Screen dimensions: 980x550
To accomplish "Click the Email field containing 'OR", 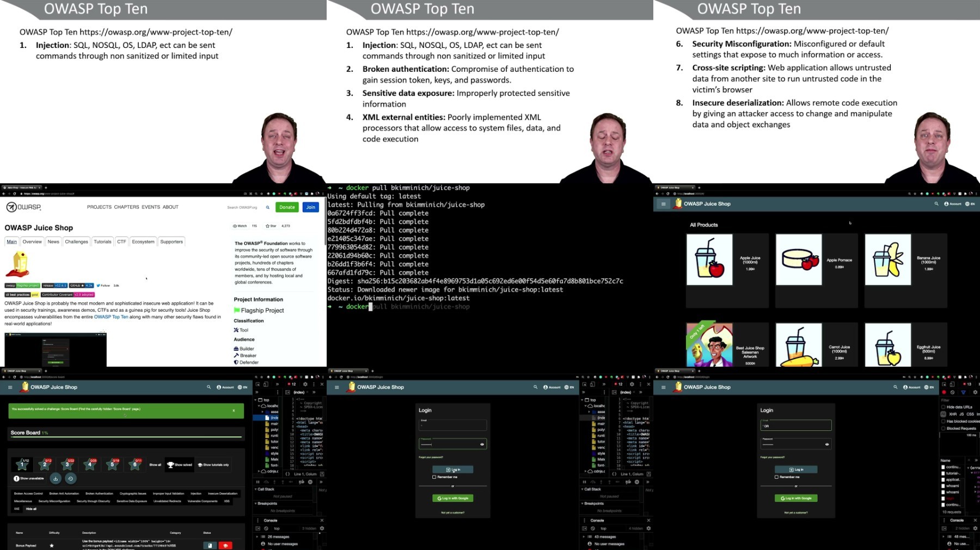I will tap(796, 425).
